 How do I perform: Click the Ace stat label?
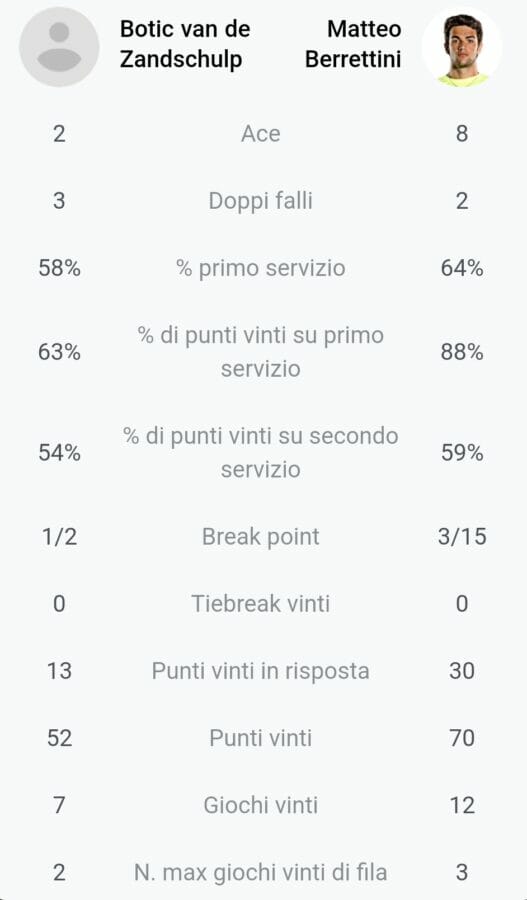tap(261, 134)
